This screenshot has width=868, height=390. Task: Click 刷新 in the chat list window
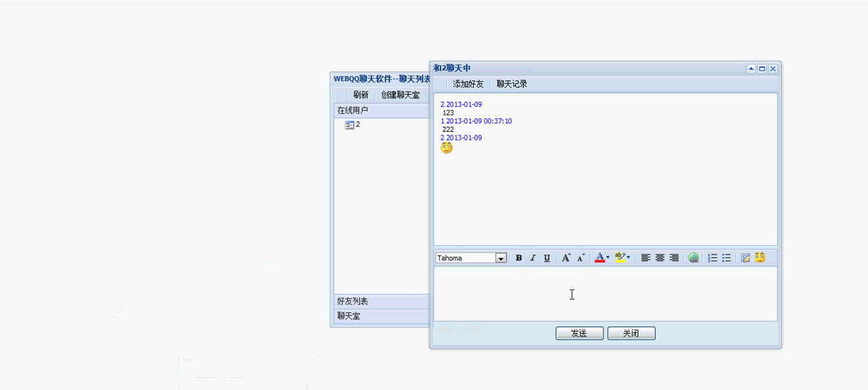(361, 95)
